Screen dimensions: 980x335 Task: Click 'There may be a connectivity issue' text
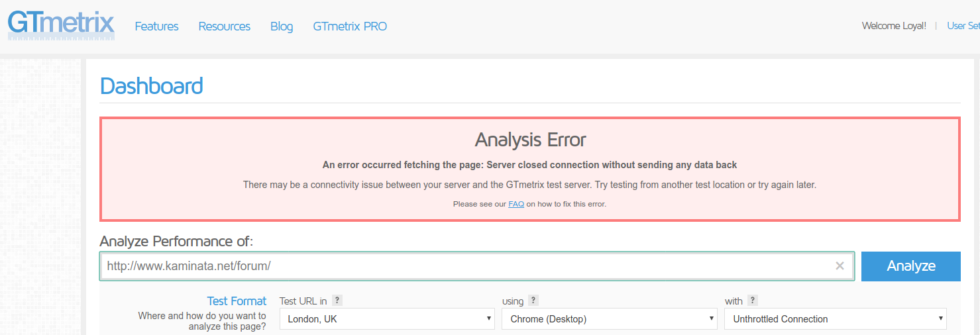[529, 185]
